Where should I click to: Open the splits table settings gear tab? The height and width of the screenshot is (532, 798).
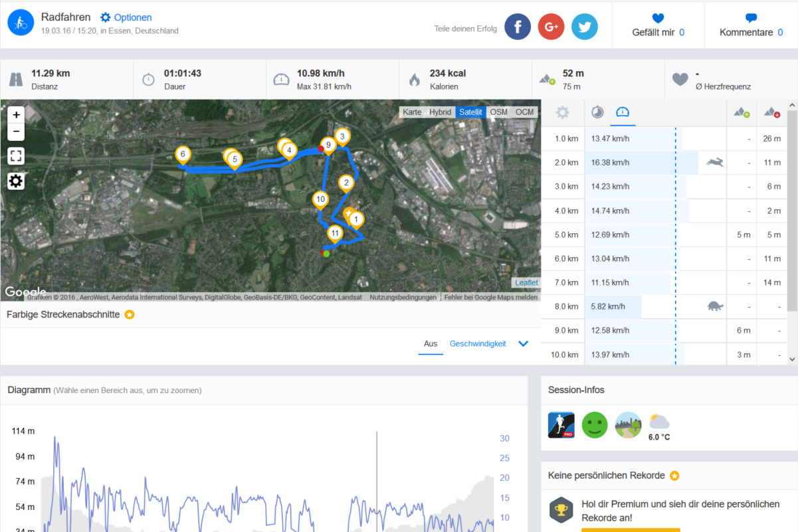tap(563, 112)
